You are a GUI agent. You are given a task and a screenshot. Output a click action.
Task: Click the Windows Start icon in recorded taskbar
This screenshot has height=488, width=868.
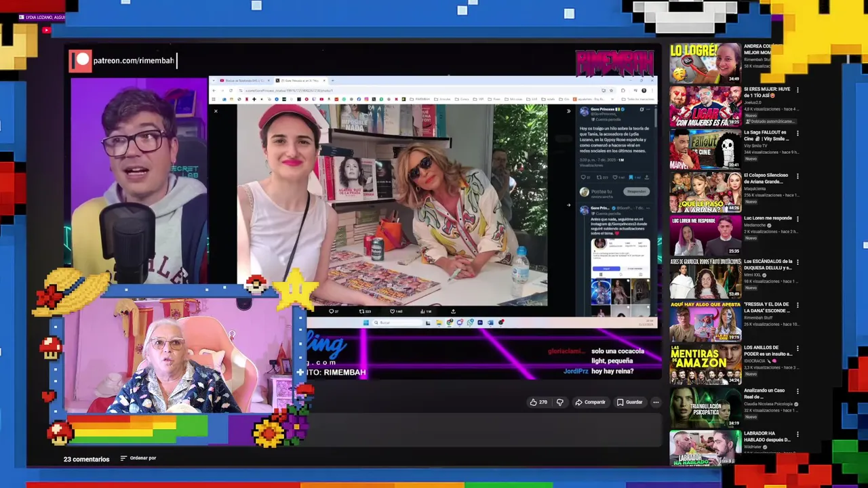pos(366,323)
